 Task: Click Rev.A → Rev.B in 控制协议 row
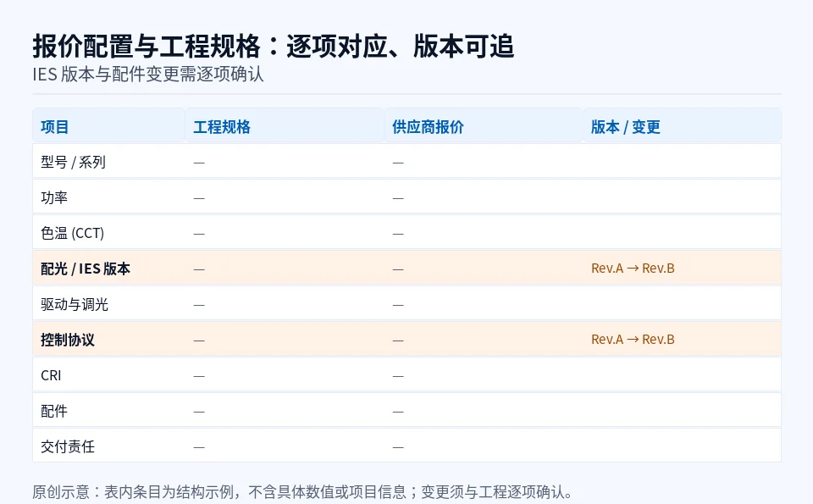(633, 339)
